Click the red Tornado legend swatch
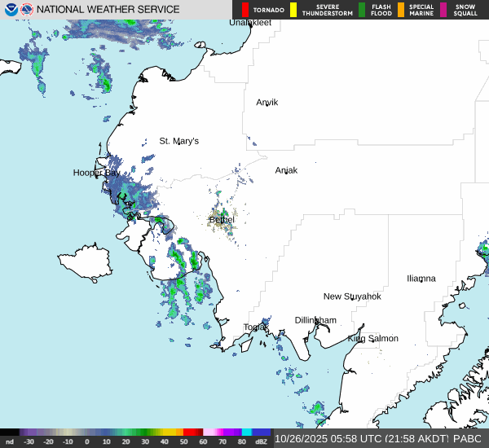Screen dimensions: 489x448 pos(245,10)
